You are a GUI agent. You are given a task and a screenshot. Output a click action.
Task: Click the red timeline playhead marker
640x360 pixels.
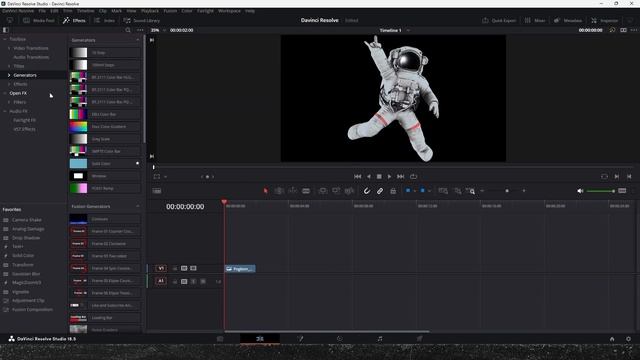coord(224,202)
